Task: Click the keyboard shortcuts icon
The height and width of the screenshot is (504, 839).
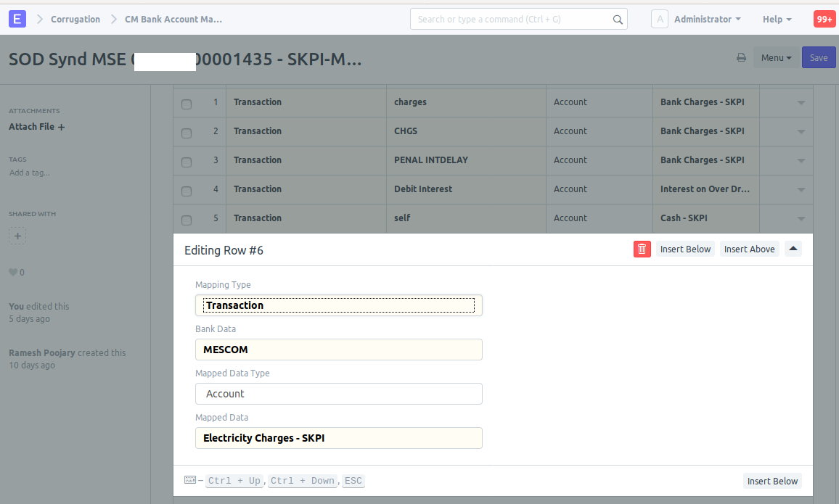Action: pos(190,480)
